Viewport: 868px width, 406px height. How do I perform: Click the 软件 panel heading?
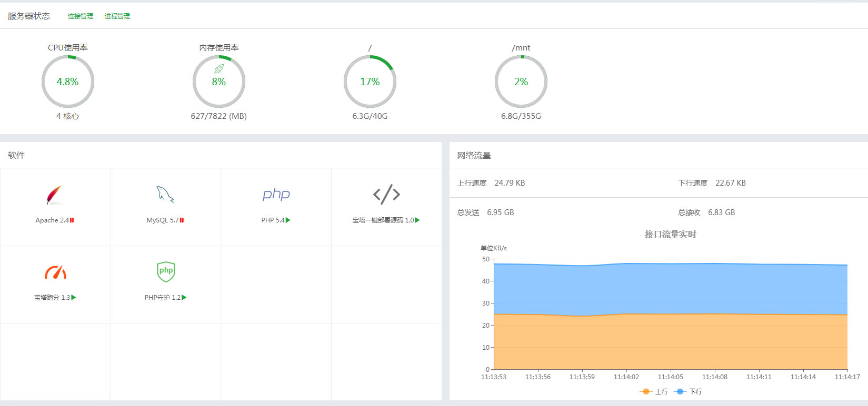(16, 155)
